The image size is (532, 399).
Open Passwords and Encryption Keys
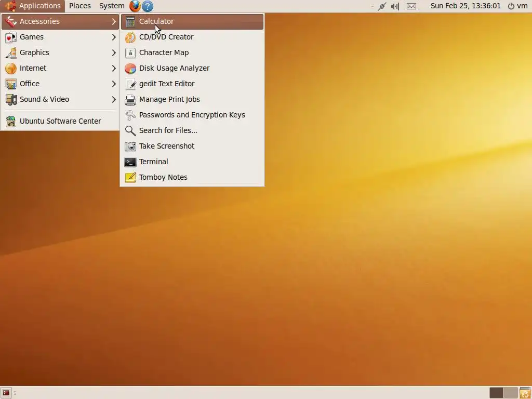(x=192, y=115)
